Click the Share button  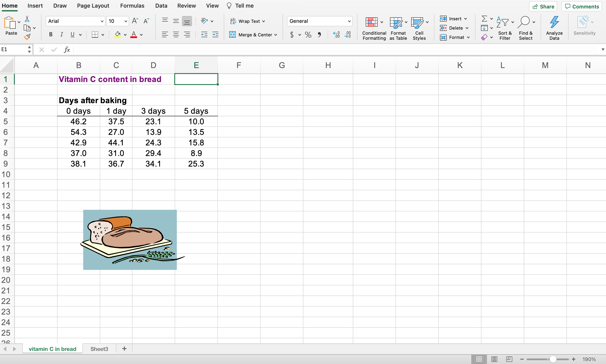tap(543, 7)
